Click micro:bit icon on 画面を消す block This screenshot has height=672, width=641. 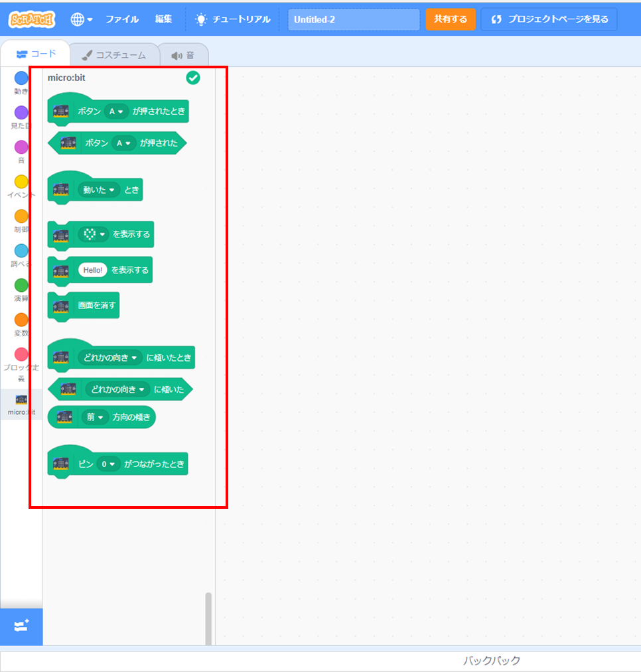pyautogui.click(x=61, y=306)
